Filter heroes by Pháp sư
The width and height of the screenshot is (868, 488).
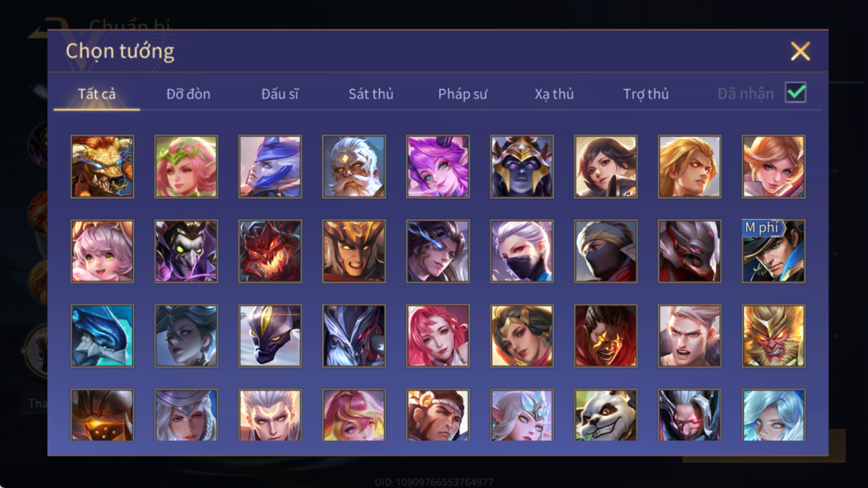463,94
